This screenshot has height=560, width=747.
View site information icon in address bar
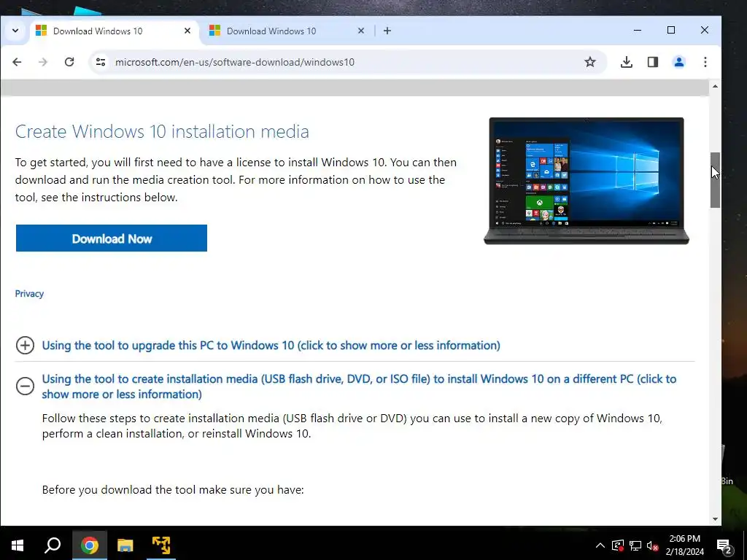(x=101, y=62)
